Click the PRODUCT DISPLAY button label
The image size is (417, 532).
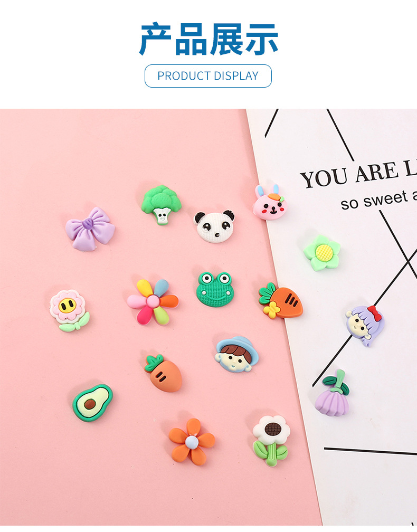coord(208,75)
